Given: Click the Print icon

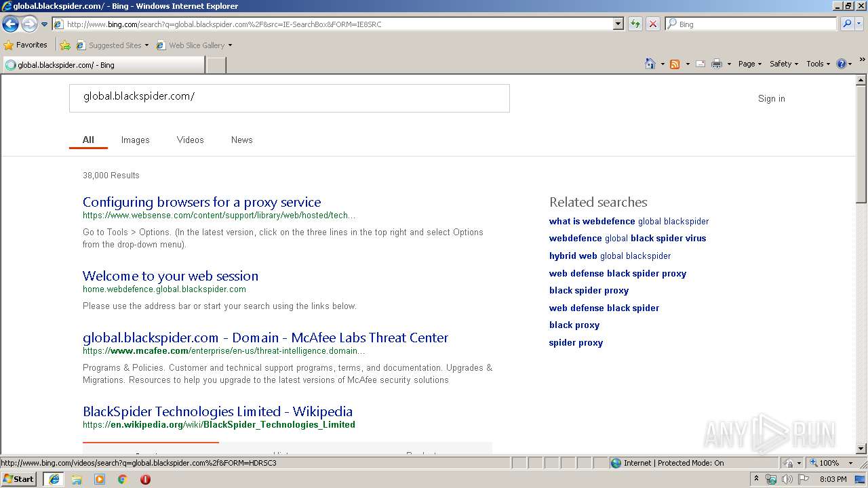Looking at the screenshot, I should pos(717,64).
